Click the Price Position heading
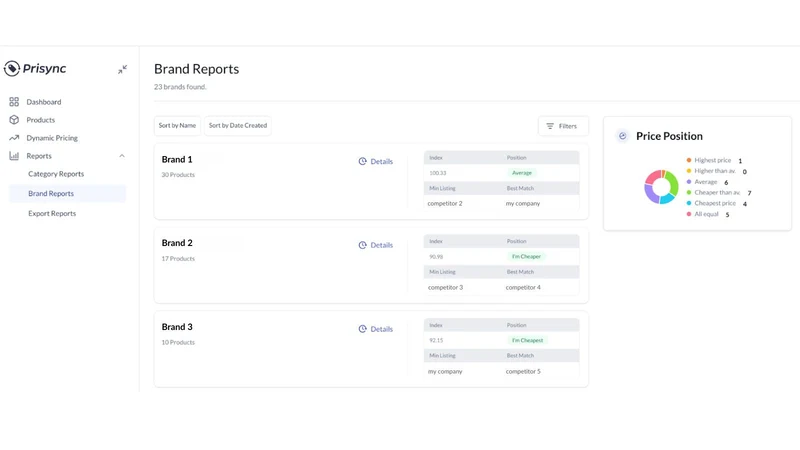This screenshot has width=800, height=450. pos(669,136)
